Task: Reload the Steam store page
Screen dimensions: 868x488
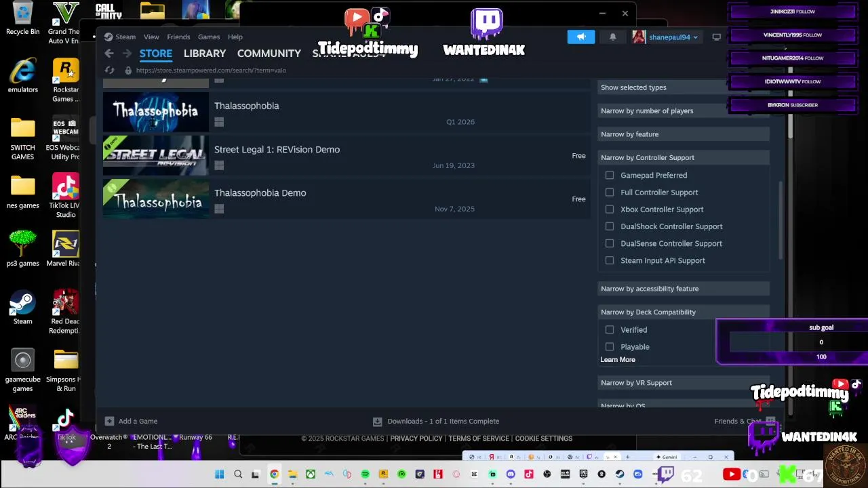Action: click(x=110, y=70)
